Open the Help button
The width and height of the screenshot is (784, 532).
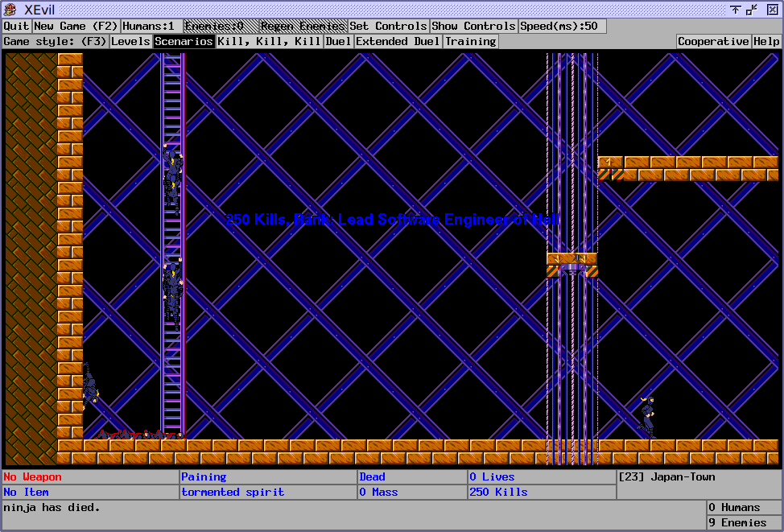766,42
